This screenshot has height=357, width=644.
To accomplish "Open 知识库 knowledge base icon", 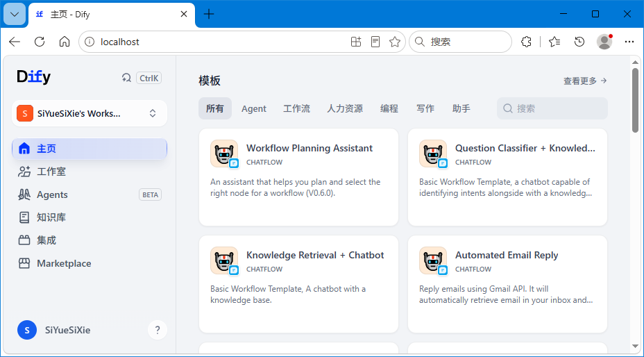I will [24, 217].
